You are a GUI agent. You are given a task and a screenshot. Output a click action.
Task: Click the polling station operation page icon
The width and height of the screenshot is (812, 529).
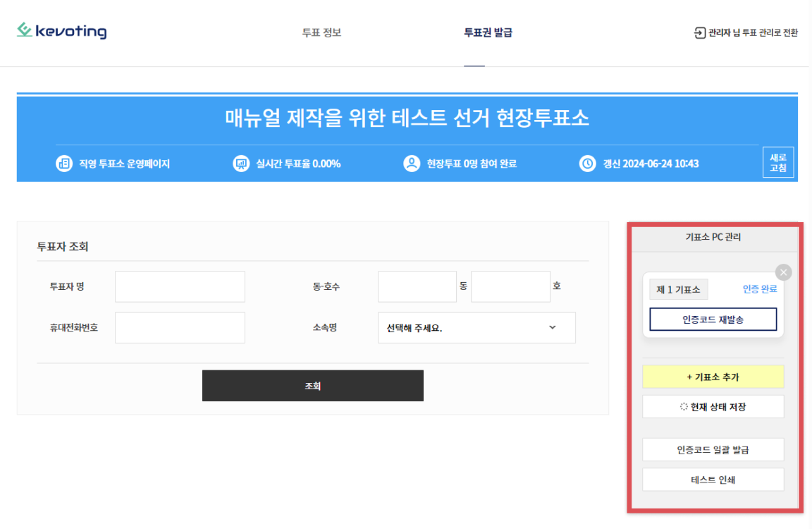(64, 164)
